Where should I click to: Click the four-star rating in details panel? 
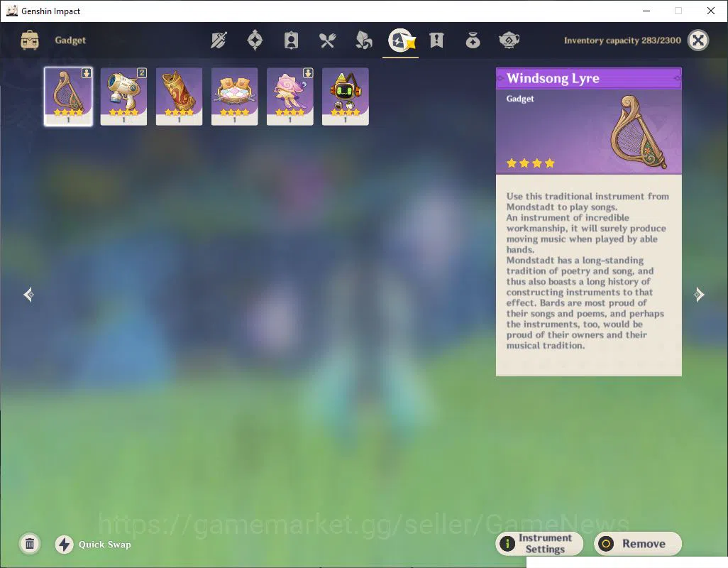point(531,163)
